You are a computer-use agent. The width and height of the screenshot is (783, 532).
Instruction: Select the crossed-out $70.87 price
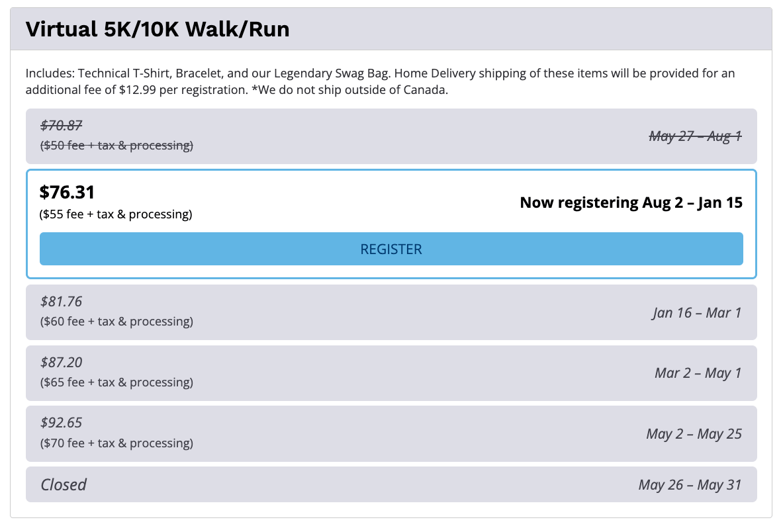point(61,125)
